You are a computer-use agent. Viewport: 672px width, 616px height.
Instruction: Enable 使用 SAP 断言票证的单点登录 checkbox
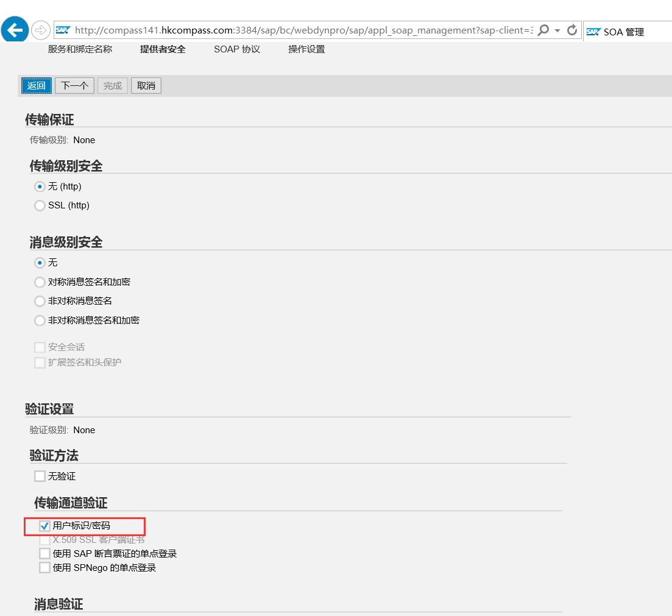click(x=44, y=553)
